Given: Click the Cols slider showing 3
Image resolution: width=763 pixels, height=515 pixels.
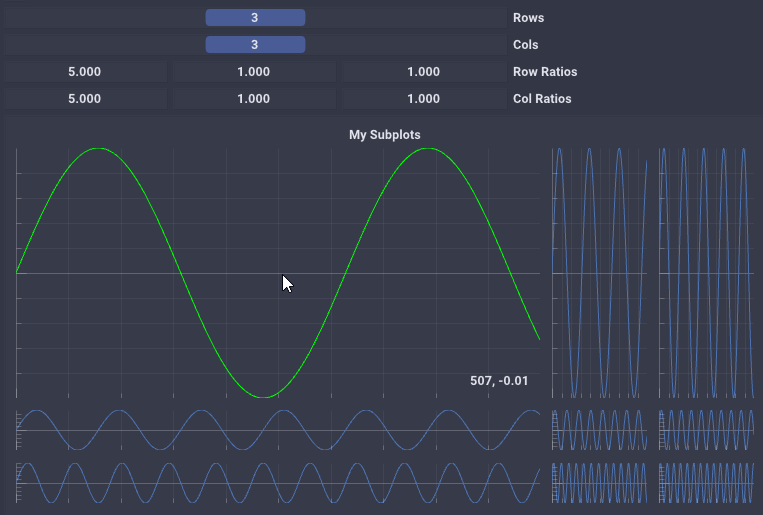Looking at the screenshot, I should point(254,45).
